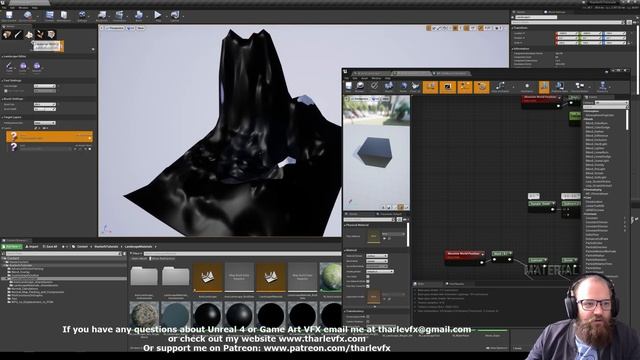Select Blend_ColorBurn in the Palette list
640x360 pixels.
[x=596, y=123]
